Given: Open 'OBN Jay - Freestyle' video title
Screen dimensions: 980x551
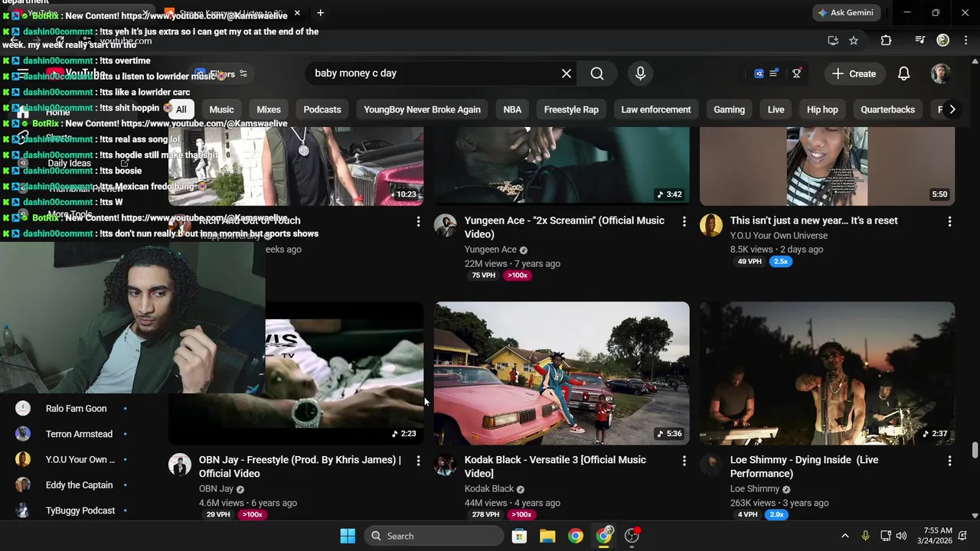Looking at the screenshot, I should (299, 467).
